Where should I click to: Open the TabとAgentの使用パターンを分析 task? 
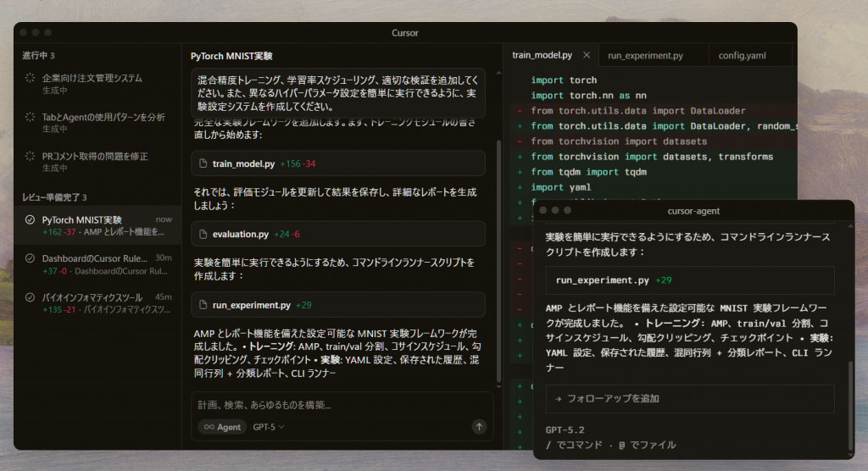pyautogui.click(x=103, y=117)
